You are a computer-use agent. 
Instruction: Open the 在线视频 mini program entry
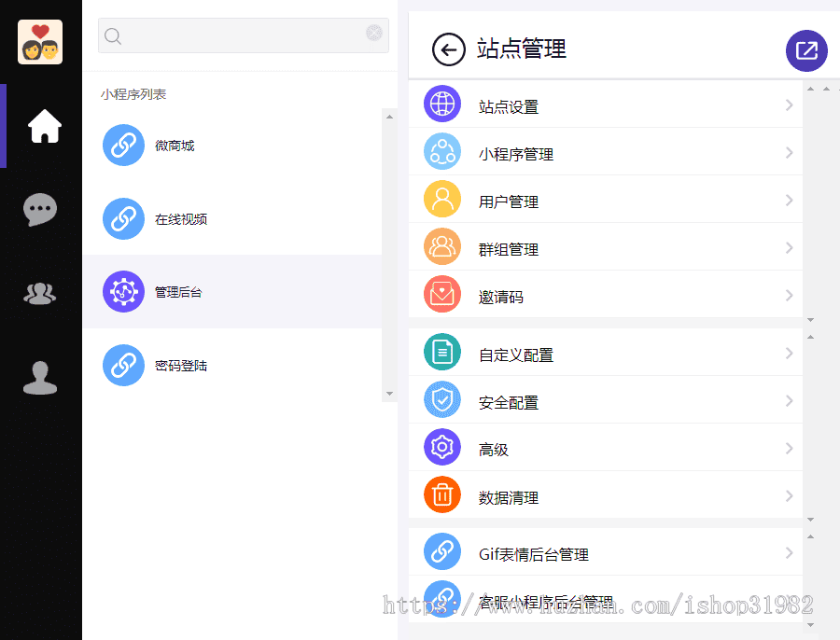coord(232,218)
